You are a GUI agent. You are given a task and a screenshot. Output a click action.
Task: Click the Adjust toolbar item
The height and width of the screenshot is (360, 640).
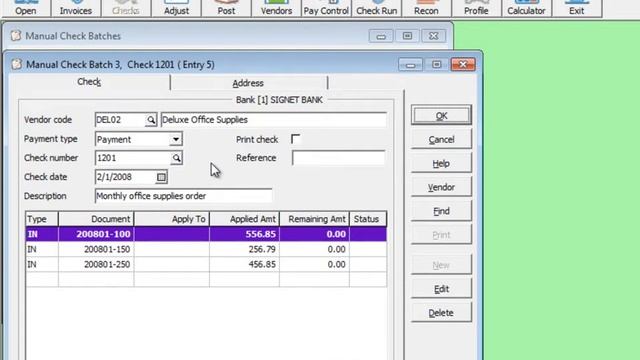click(176, 8)
